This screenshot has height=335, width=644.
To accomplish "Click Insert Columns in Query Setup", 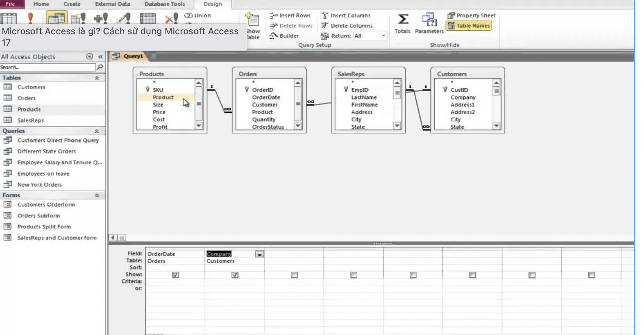I will (346, 16).
